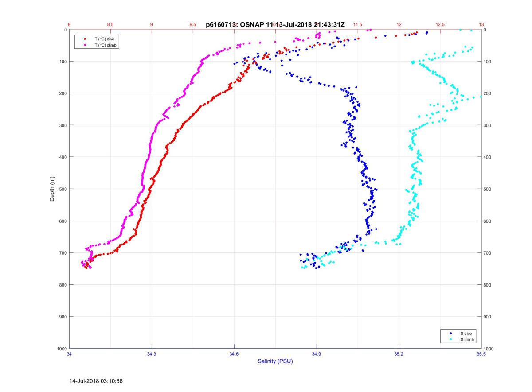The image size is (532, 392).
Task: Click bottom axis tick label 34.3
Action: (152, 354)
